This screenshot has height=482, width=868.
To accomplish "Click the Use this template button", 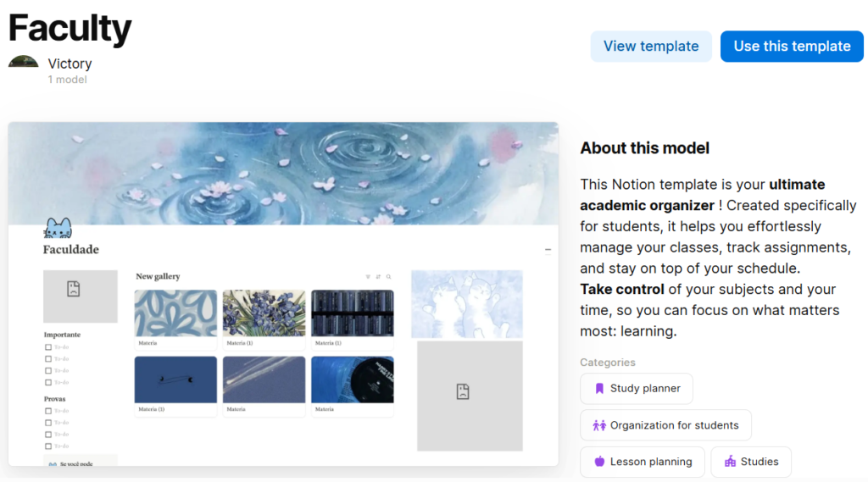I will coord(792,47).
